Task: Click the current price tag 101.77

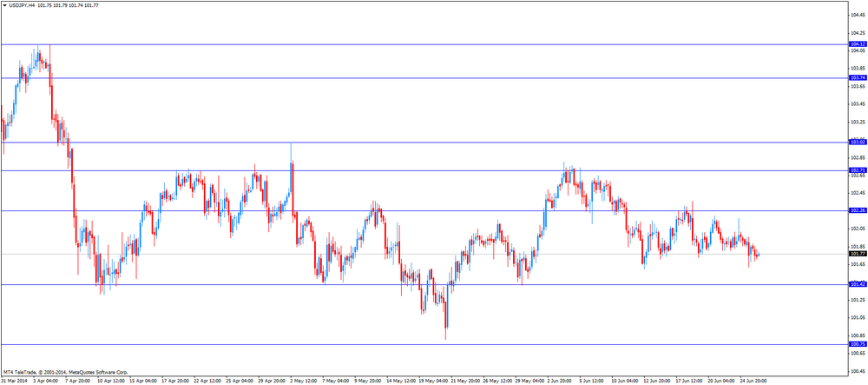Action: point(858,254)
